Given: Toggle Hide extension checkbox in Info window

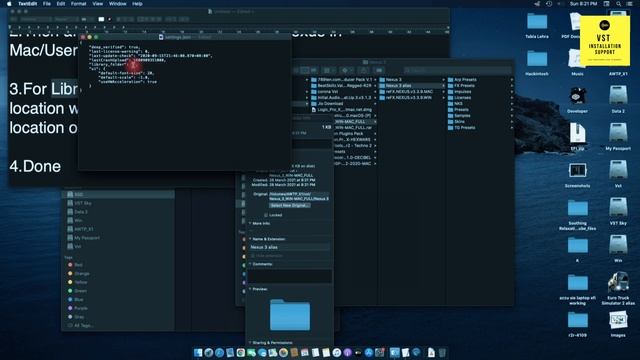Looking at the screenshot, I should pos(253,256).
